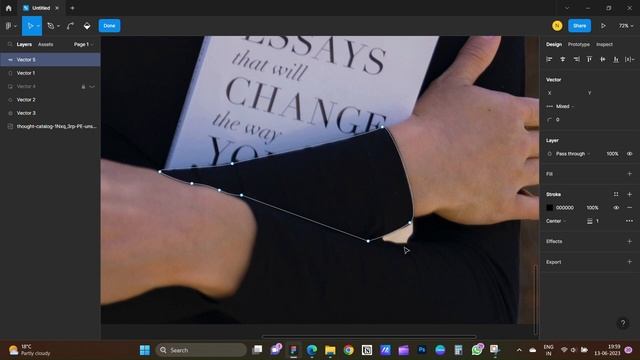This screenshot has height=360, width=640.
Task: Open advanced stroke options ellipsis
Action: [629, 221]
